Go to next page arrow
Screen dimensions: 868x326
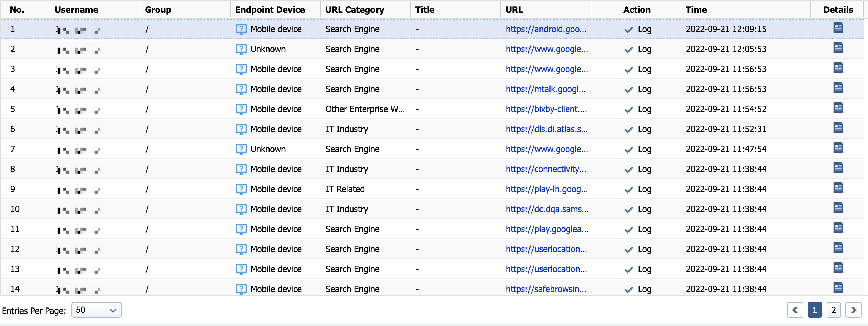[x=853, y=310]
